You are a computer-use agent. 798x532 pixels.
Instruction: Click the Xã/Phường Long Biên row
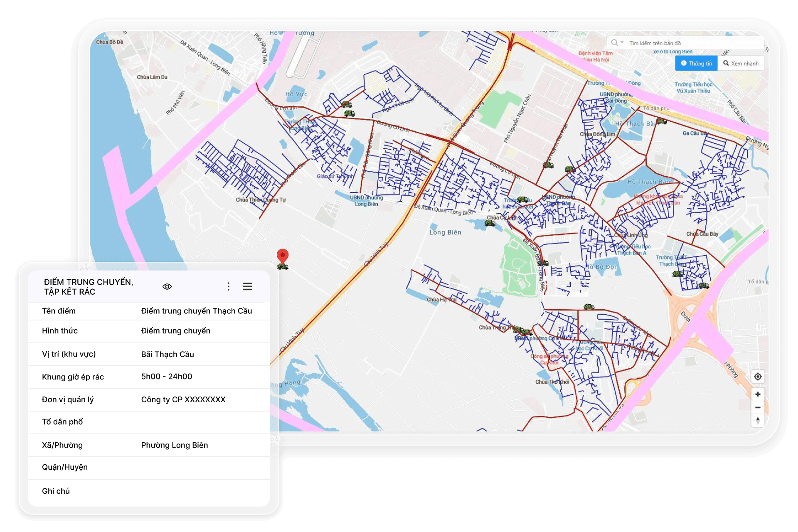point(149,445)
